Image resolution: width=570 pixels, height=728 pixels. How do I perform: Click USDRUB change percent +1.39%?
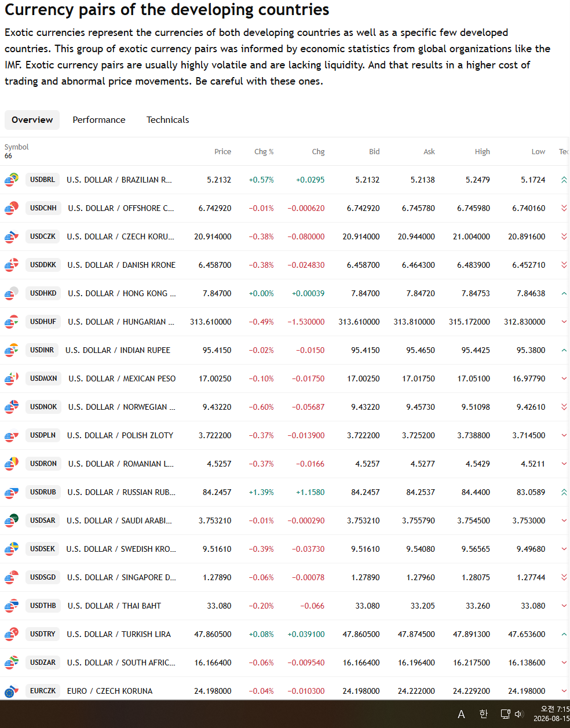click(x=261, y=492)
